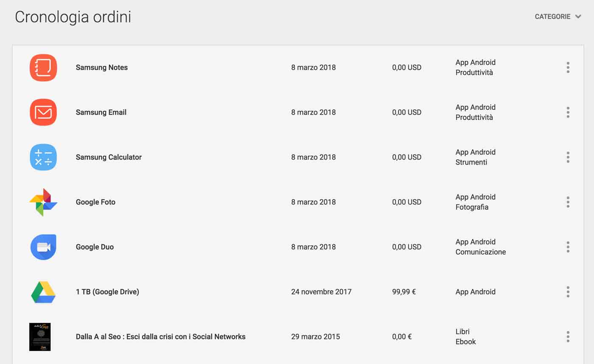
Task: Click the Samsung Email envelope icon
Action: click(43, 112)
